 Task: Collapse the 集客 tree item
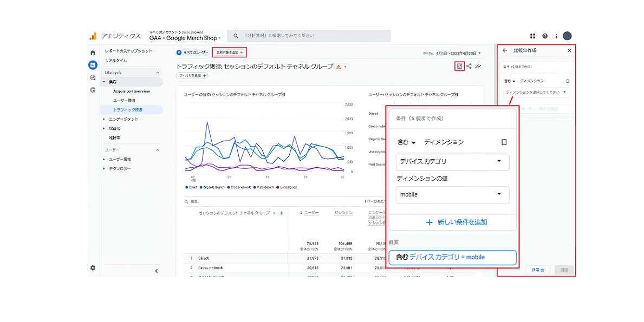pos(104,82)
